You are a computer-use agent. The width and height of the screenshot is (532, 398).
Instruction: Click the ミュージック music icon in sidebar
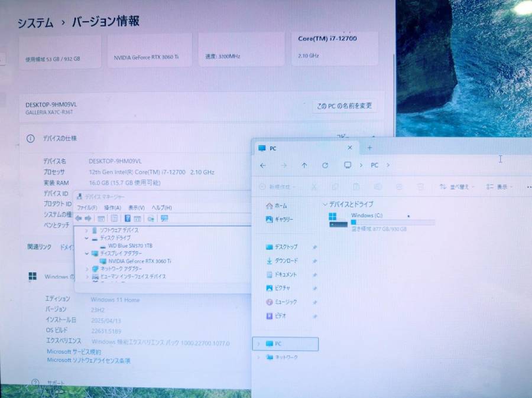pyautogui.click(x=270, y=302)
